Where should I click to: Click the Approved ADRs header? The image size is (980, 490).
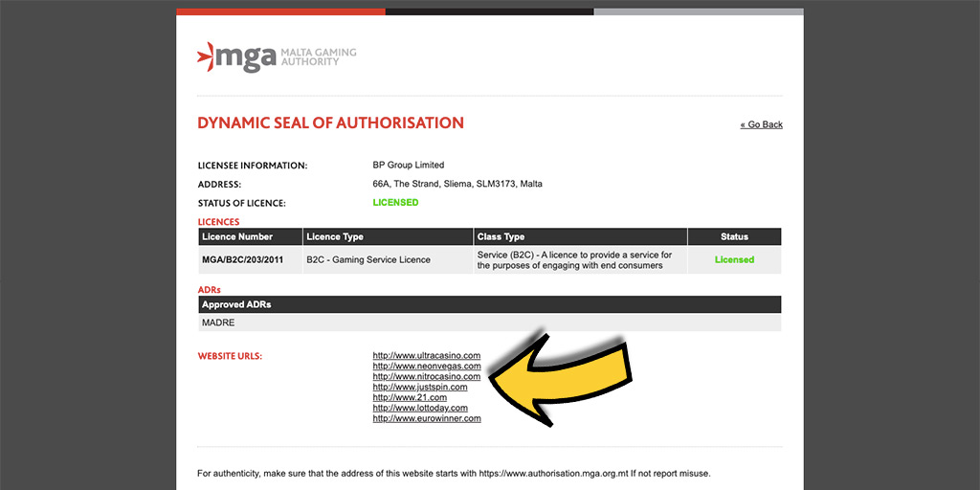[489, 304]
